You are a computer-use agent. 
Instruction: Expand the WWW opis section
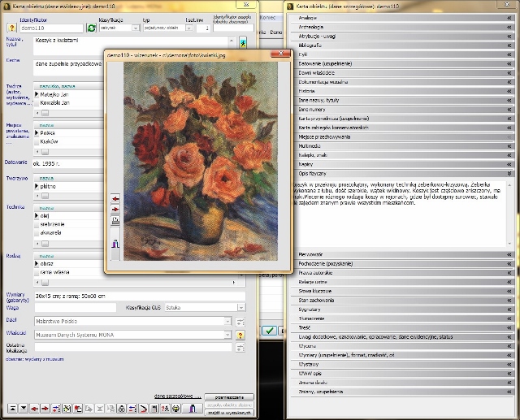coord(403,373)
